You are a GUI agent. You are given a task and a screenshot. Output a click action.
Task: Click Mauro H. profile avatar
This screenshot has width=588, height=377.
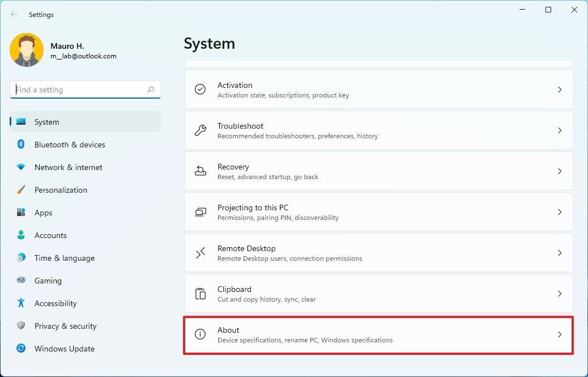tap(27, 50)
